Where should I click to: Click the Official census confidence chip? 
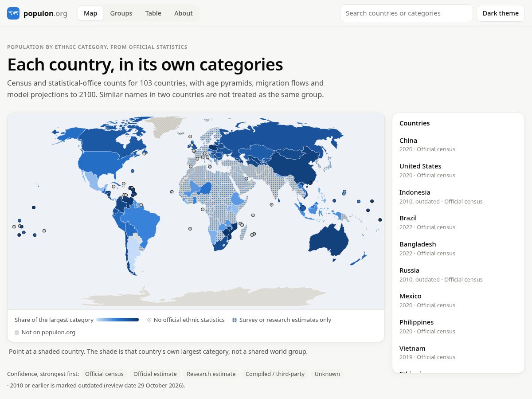pos(104,374)
